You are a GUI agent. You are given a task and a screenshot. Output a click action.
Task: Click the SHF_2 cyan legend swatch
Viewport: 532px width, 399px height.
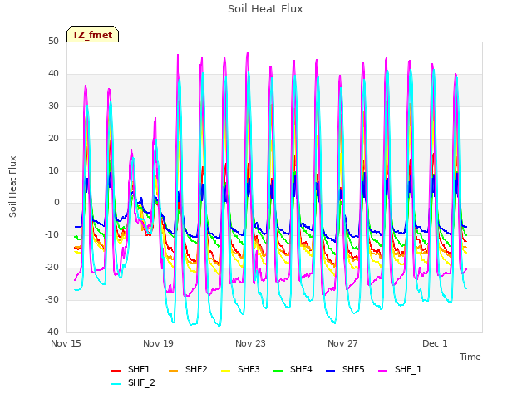(x=116, y=384)
